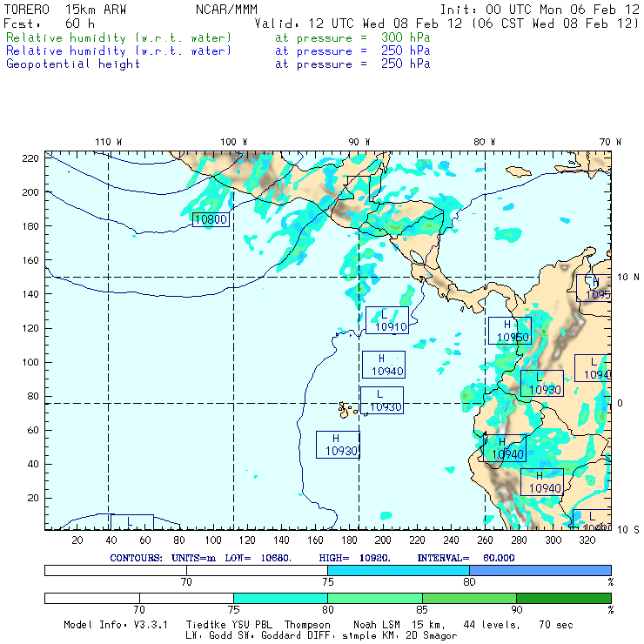644x644 pixels.
Task: Click the 'HIGH= 10920.' contour value
Action: pyautogui.click(x=354, y=558)
